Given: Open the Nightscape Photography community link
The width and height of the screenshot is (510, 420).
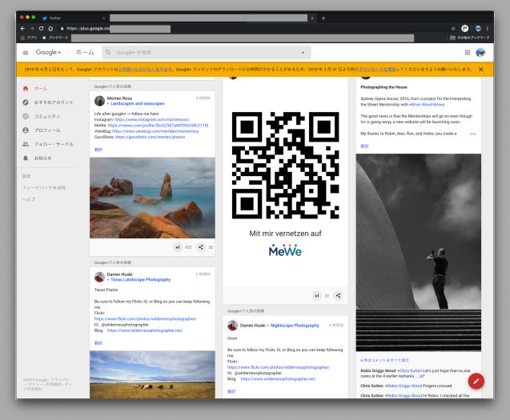Looking at the screenshot, I should [x=295, y=326].
